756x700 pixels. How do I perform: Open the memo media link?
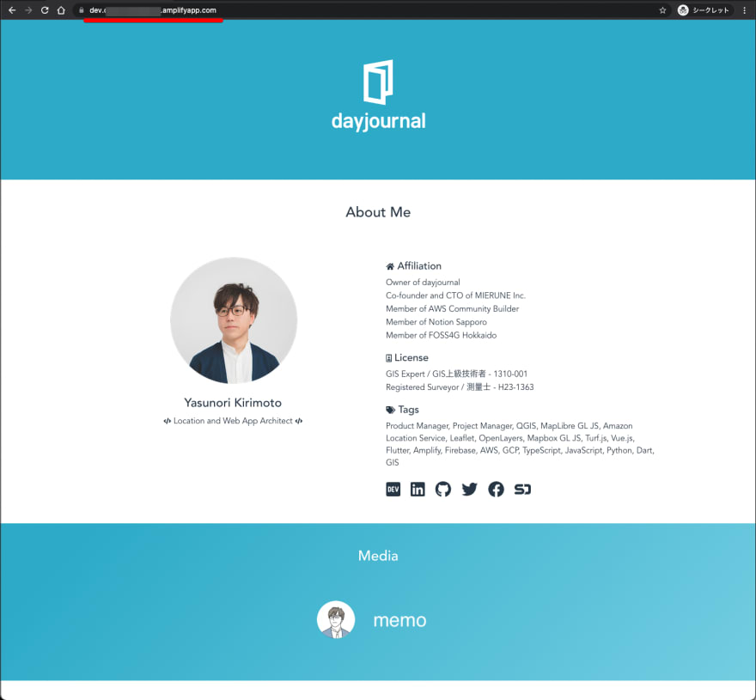pos(399,620)
